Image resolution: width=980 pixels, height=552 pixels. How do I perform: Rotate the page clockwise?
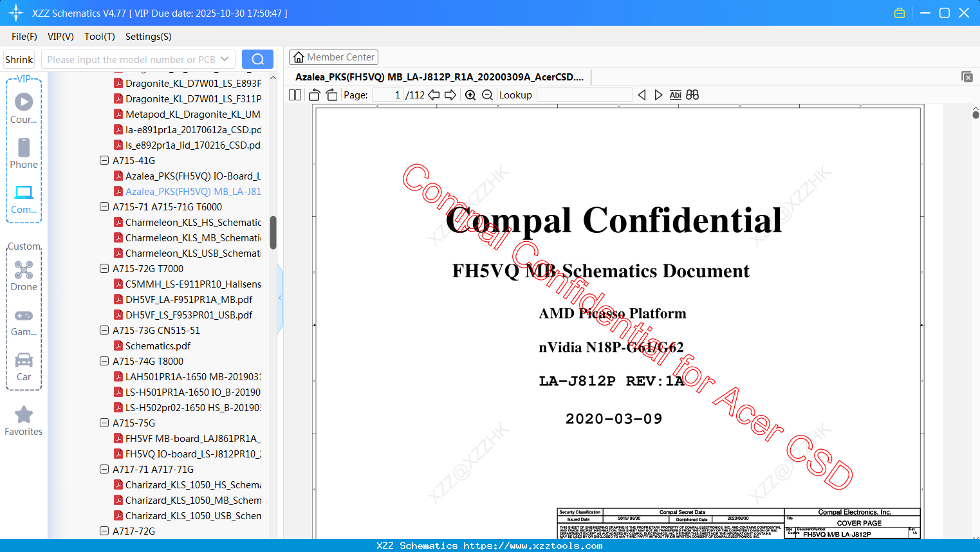(331, 95)
